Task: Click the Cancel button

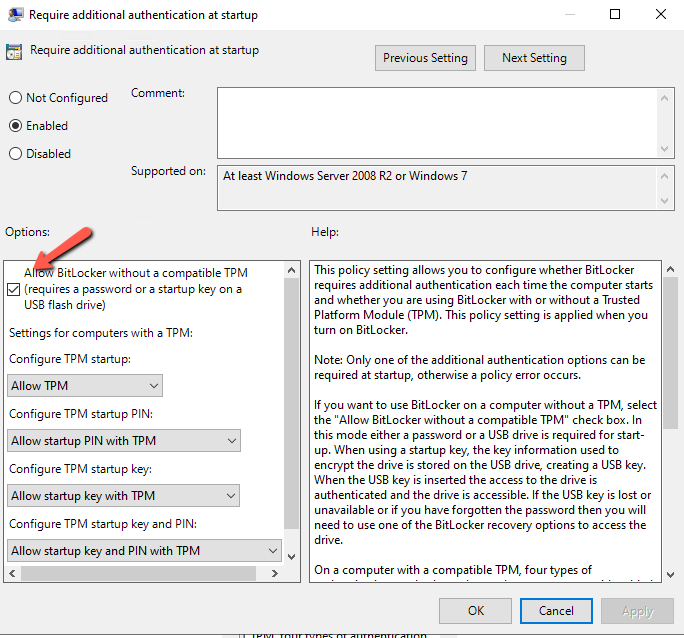Action: click(x=556, y=611)
